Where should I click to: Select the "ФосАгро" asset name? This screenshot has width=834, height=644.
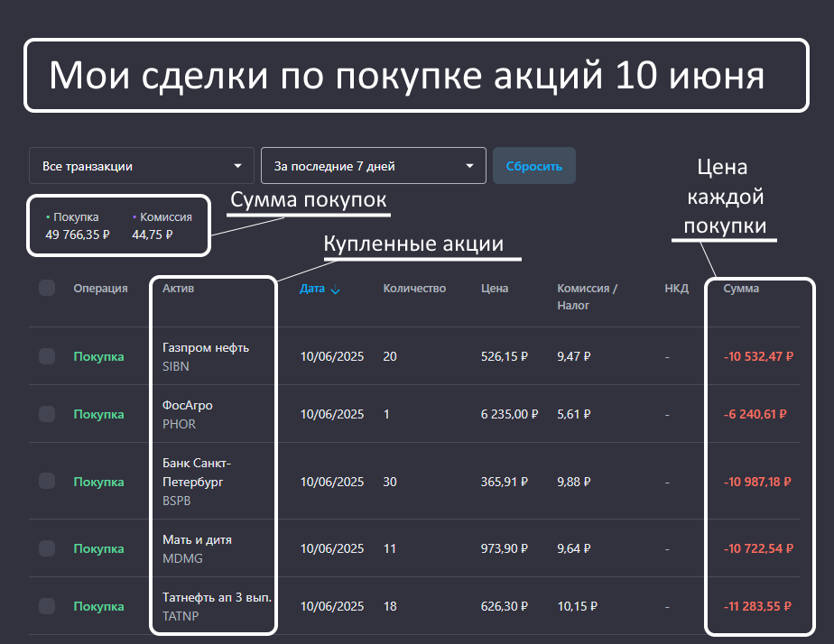click(187, 405)
